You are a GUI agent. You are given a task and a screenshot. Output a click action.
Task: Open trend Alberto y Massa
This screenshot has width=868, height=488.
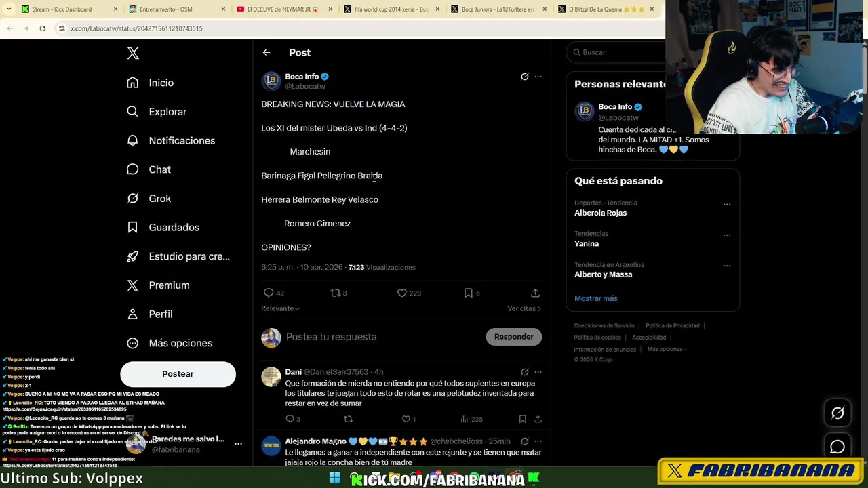pyautogui.click(x=603, y=274)
